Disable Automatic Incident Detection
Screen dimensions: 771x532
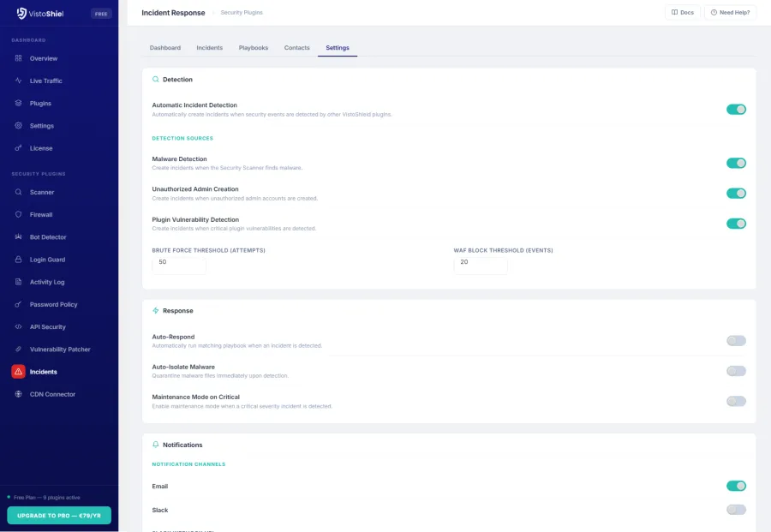[736, 110]
